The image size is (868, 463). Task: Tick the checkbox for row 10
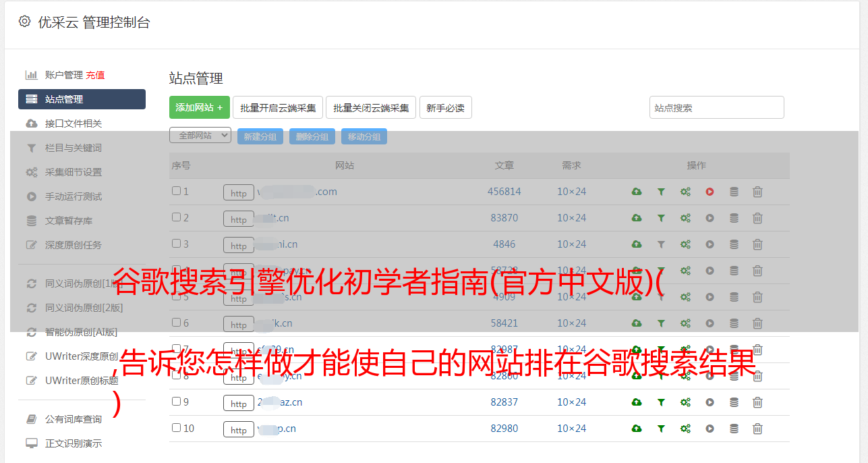coord(176,428)
